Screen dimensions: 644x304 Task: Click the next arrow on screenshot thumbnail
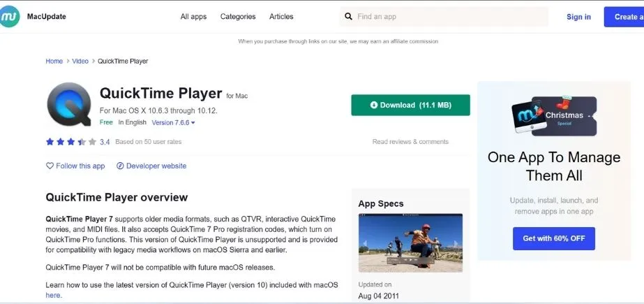[456, 243]
